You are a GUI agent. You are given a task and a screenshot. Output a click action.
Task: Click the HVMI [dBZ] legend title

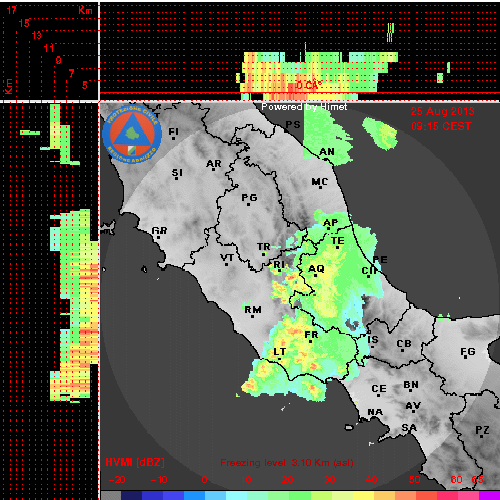[x=135, y=462]
